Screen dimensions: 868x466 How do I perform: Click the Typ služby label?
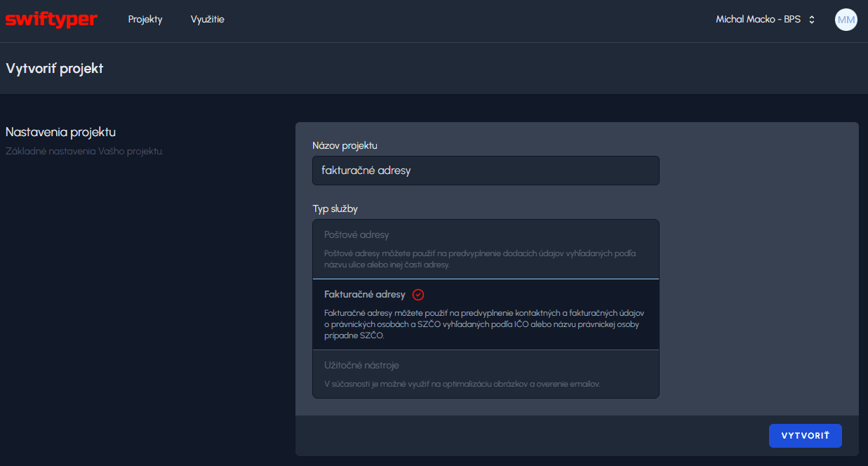pos(335,208)
